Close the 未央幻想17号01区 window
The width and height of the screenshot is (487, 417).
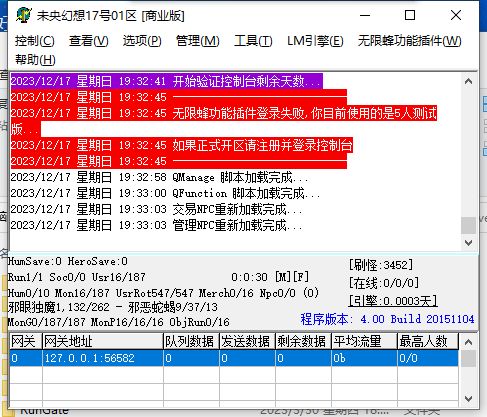[x=456, y=15]
